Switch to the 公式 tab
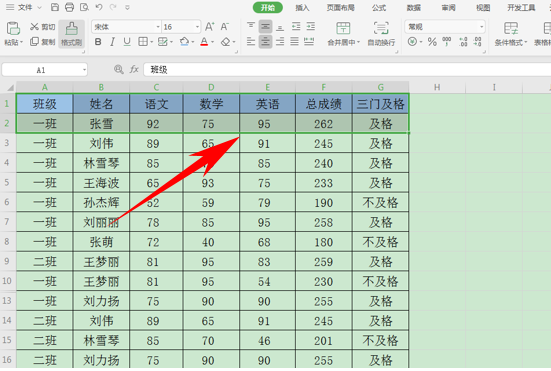This screenshot has height=371, width=551. 379,8
